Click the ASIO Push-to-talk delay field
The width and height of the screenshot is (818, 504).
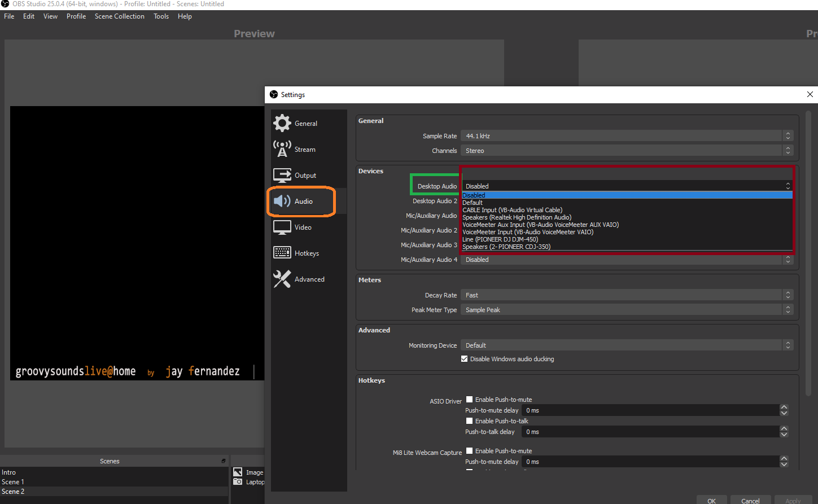pyautogui.click(x=651, y=432)
